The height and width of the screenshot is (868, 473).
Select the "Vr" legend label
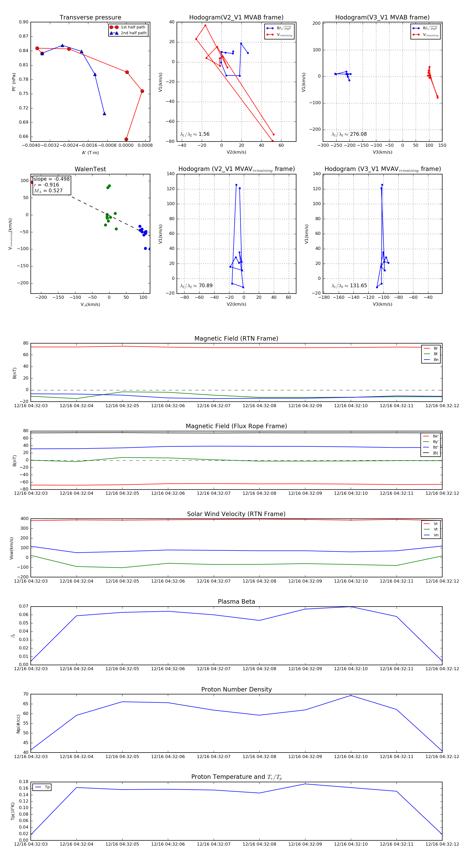[x=436, y=524]
